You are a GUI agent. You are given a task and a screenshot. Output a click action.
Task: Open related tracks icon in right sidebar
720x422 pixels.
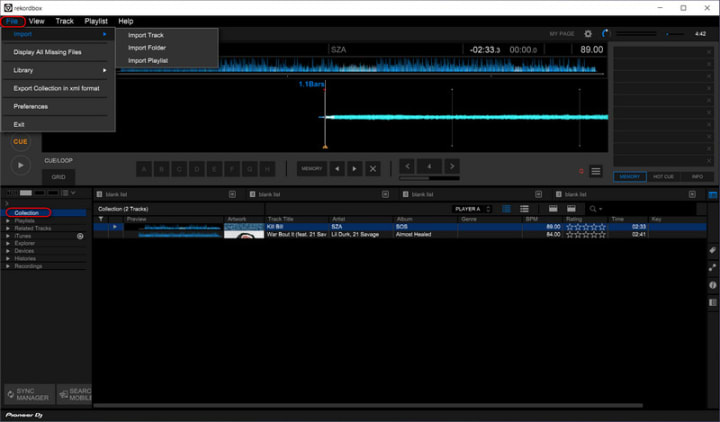pyautogui.click(x=712, y=268)
